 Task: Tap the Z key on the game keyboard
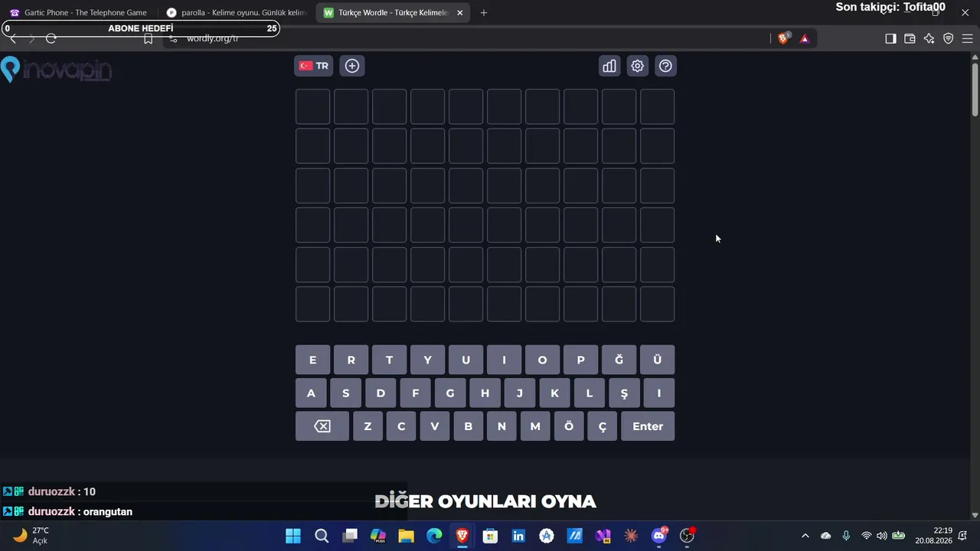[x=367, y=426]
